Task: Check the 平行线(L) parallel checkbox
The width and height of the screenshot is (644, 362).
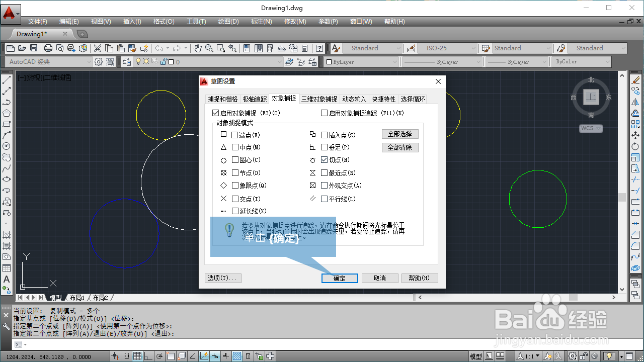Action: click(x=325, y=199)
